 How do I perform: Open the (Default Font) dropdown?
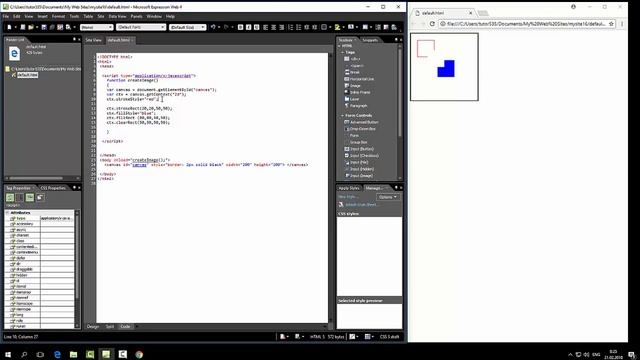tap(141, 27)
